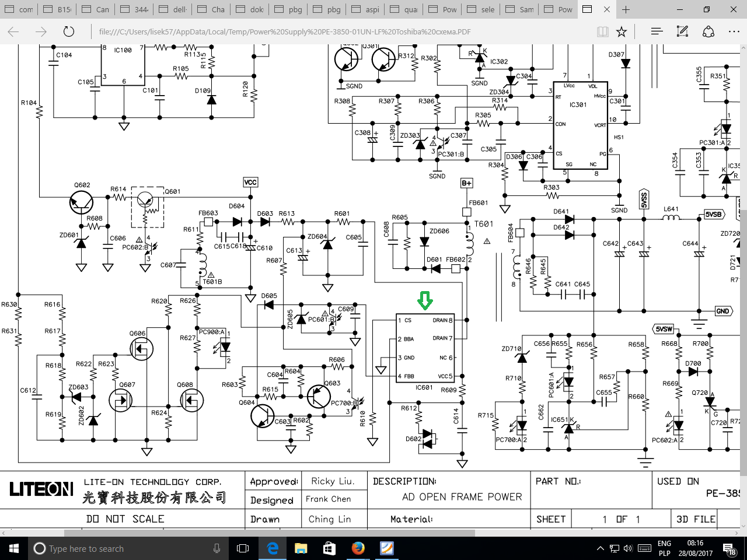Refresh the PDF page
747x560 pixels.
69,32
